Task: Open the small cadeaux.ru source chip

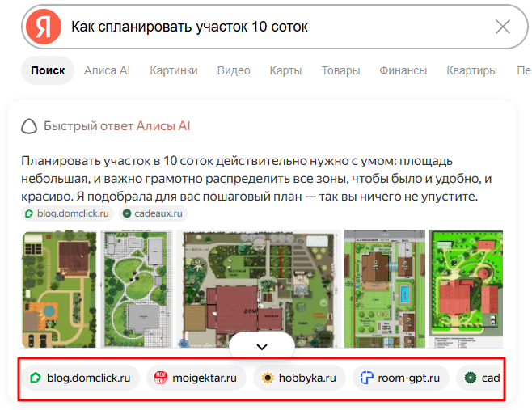Action: (x=153, y=213)
